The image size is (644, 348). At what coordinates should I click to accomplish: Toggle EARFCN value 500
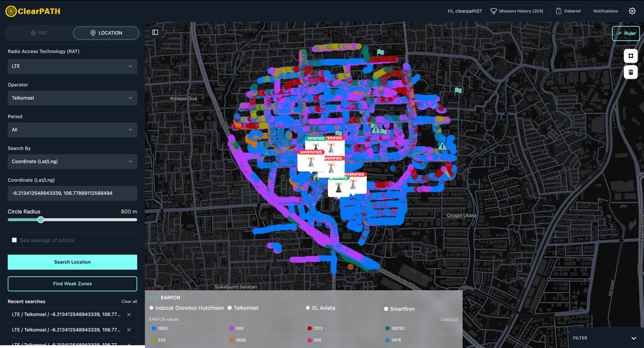coord(264,328)
